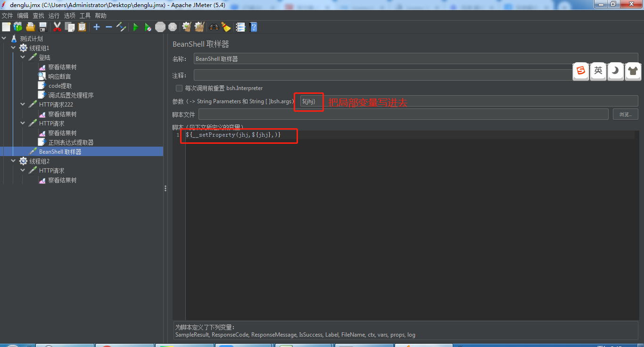This screenshot has width=644, height=347.
Task: Focus the 注释 comment field
Action: (x=416, y=75)
